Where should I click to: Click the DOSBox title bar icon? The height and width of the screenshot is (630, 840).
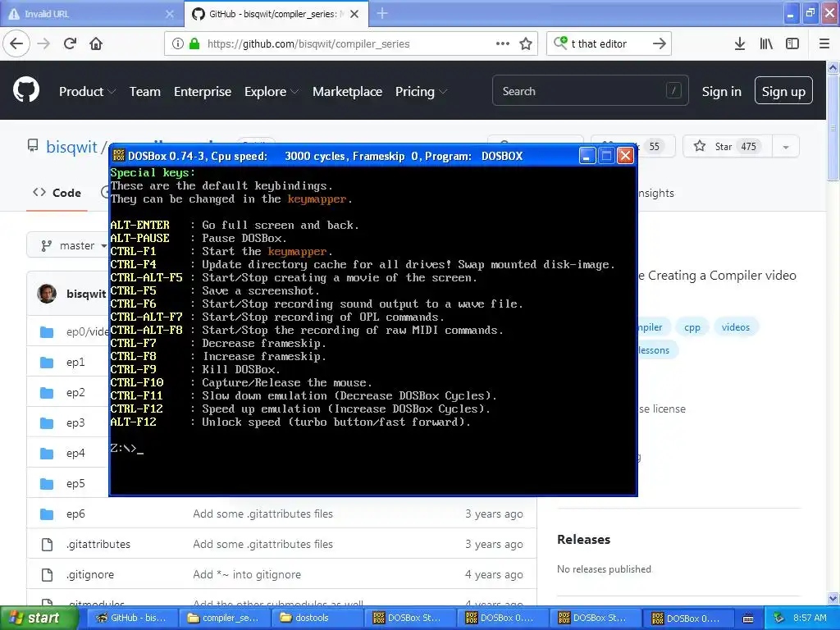coord(118,156)
